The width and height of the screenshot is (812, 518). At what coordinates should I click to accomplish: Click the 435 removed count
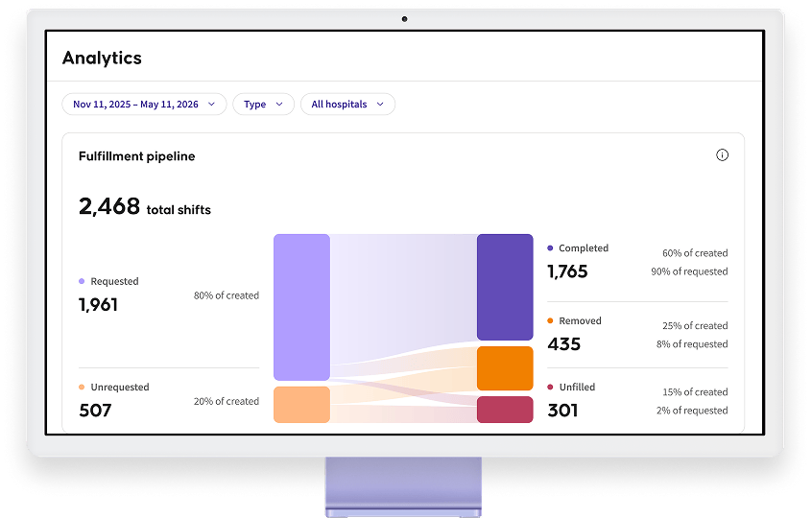[x=564, y=344]
